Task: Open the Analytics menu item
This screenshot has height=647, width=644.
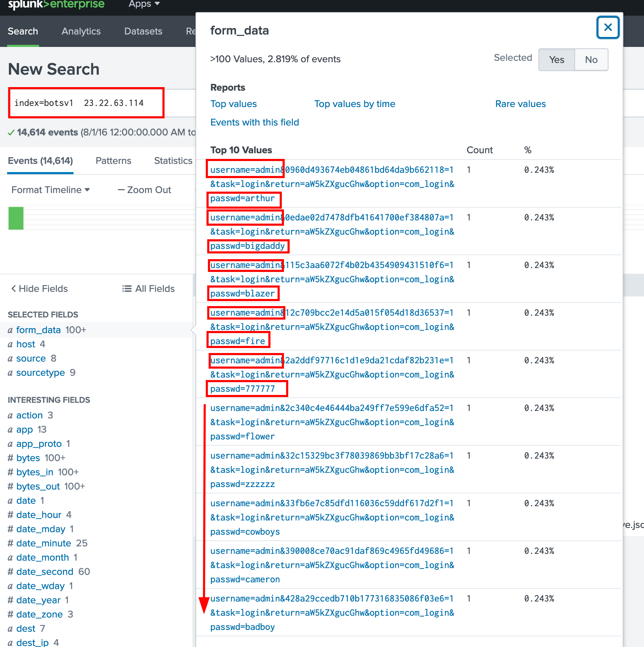Action: [x=81, y=31]
